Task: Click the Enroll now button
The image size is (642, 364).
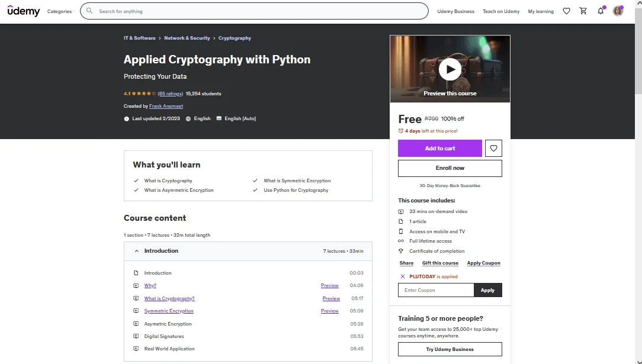Action: 450,168
